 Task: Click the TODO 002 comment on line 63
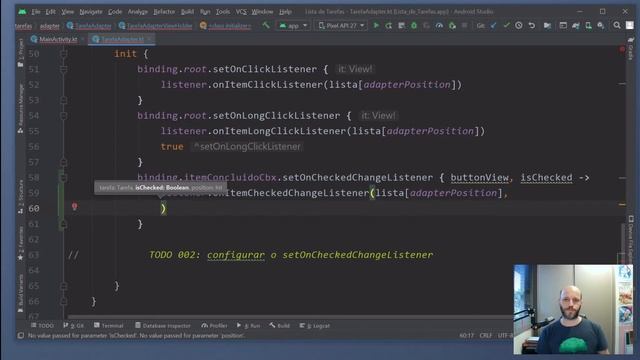click(x=291, y=255)
